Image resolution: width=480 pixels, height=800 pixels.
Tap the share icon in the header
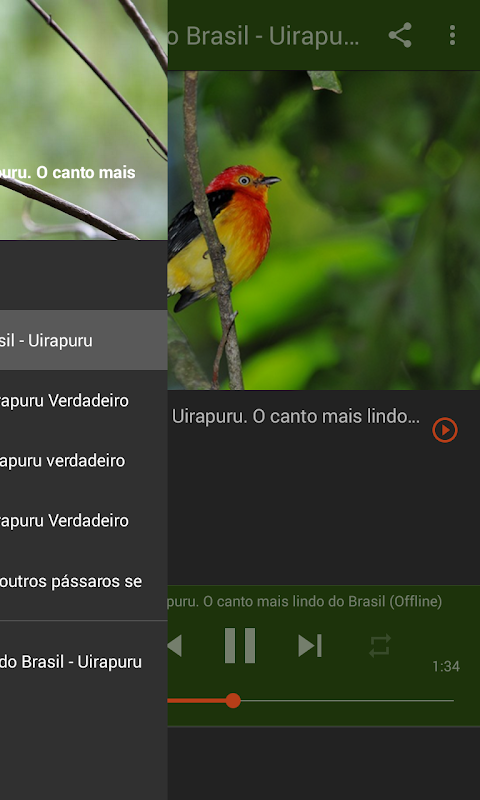(x=400, y=35)
